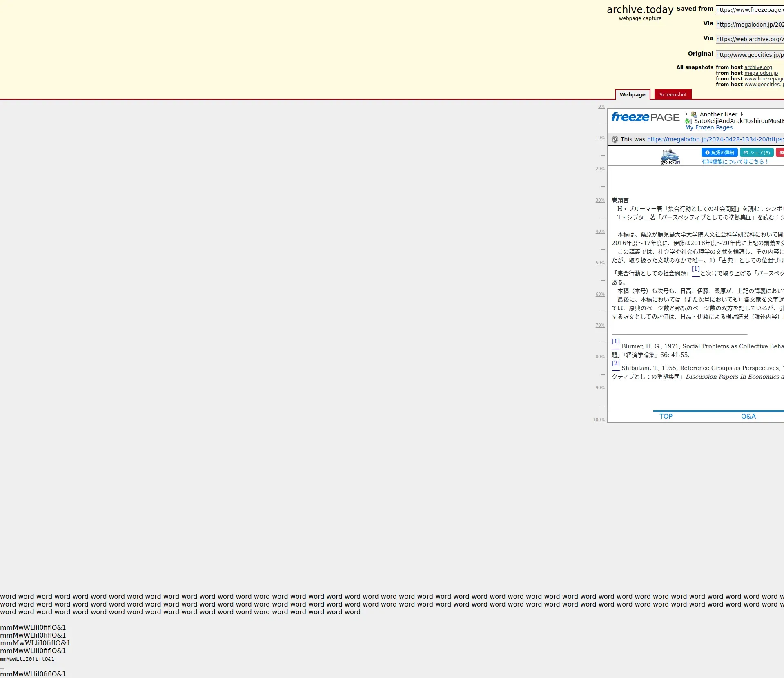Image resolution: width=784 pixels, height=678 pixels.
Task: Click the red envelope mail button
Action: pyautogui.click(x=780, y=152)
